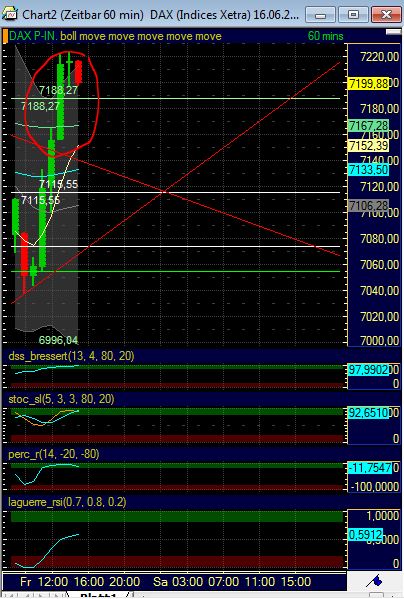
Task: Click the -100,0000 perc_r scale label
Action: 375,487
